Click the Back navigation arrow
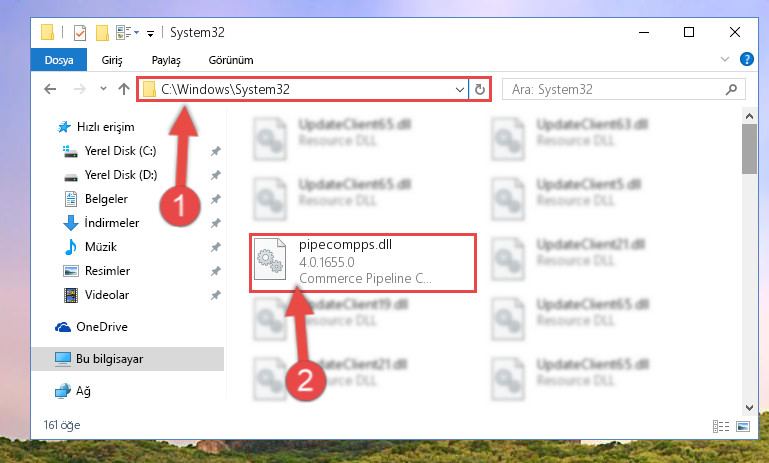The height and width of the screenshot is (463, 769). click(50, 89)
